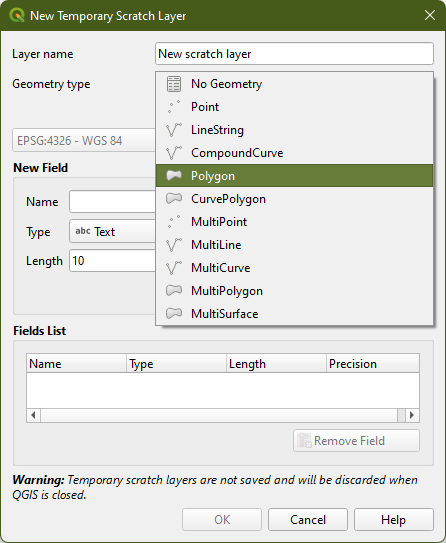
Task: Close the New Temporary Scratch Layer dialog
Action: [430, 15]
